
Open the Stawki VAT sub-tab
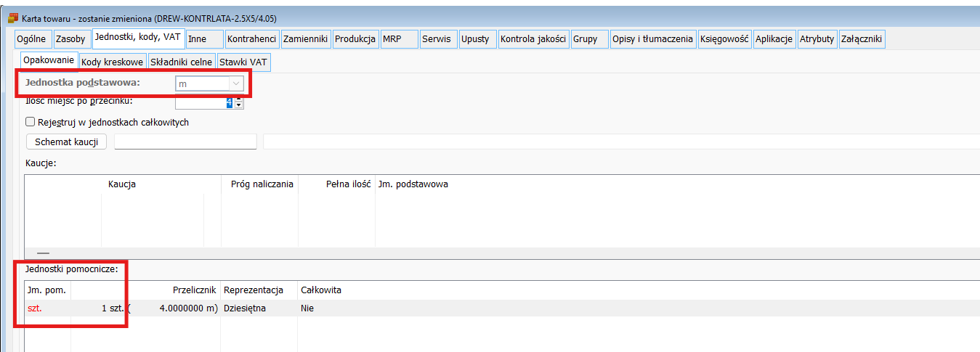[243, 62]
